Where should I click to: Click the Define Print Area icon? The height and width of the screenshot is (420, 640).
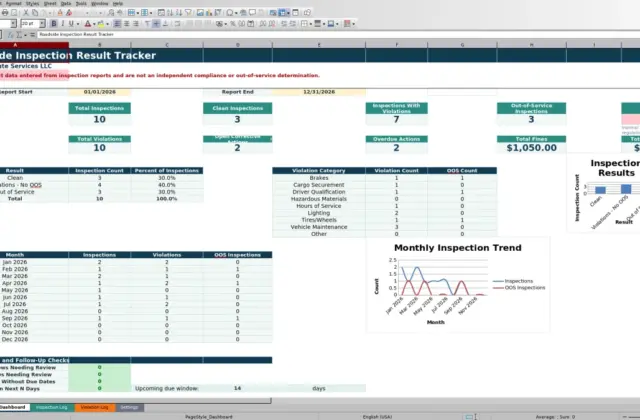point(273,13)
